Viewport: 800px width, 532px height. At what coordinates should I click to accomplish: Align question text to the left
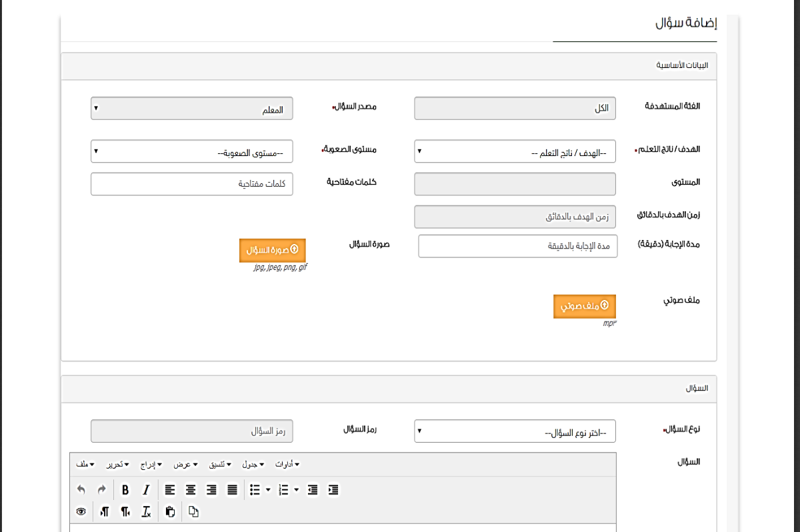(170, 490)
